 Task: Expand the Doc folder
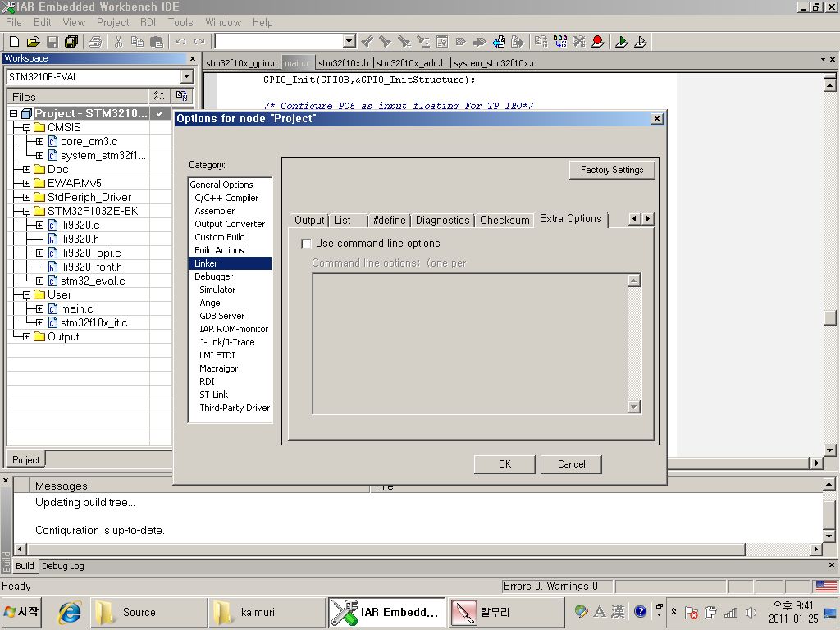click(x=27, y=169)
